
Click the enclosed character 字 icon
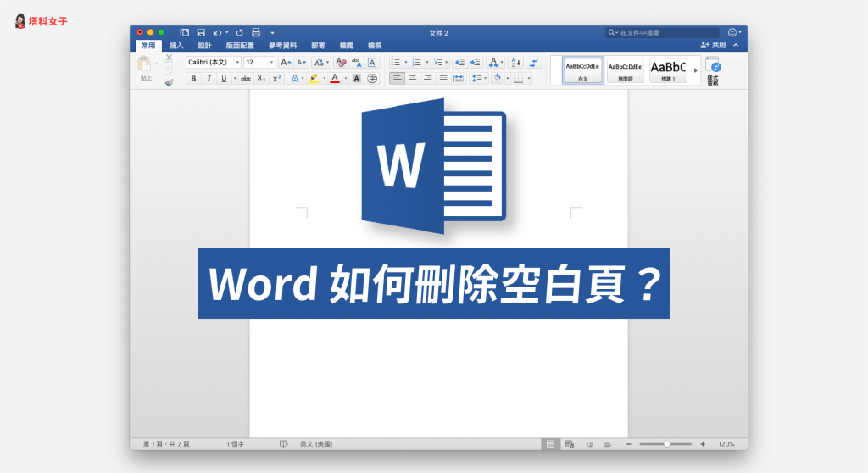pyautogui.click(x=372, y=79)
